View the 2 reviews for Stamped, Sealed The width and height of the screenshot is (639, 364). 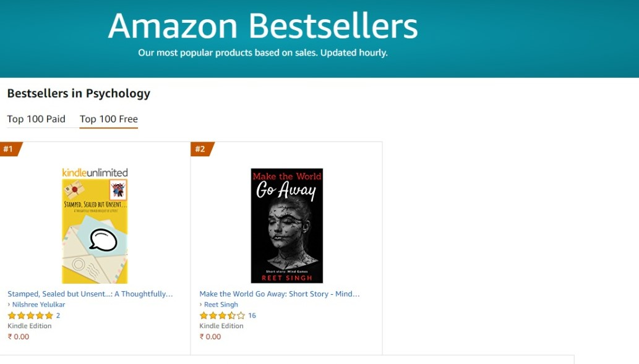[x=58, y=316]
